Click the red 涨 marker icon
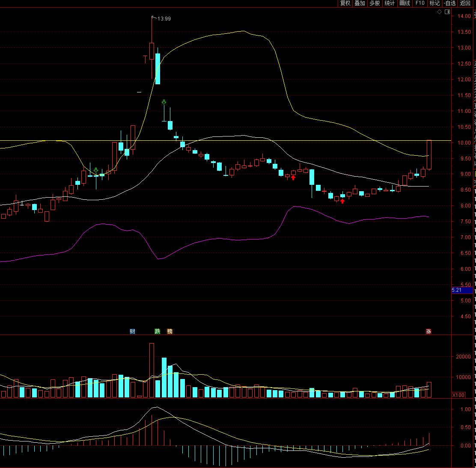 point(428,331)
